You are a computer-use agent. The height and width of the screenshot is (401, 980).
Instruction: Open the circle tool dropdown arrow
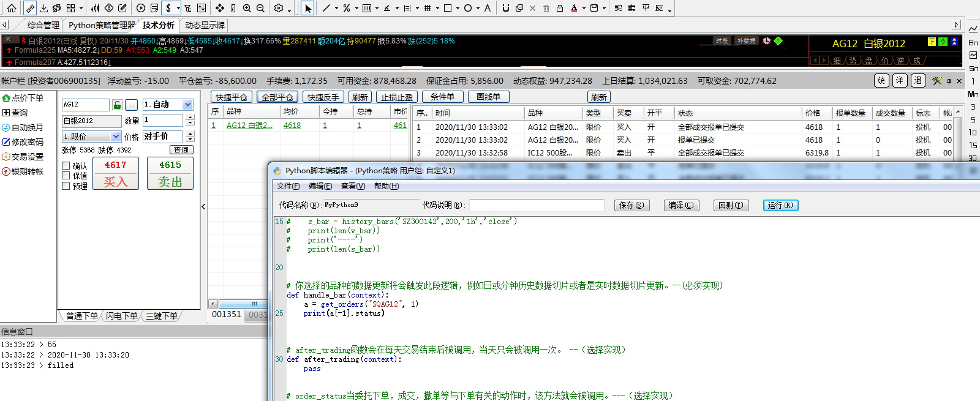[478, 9]
